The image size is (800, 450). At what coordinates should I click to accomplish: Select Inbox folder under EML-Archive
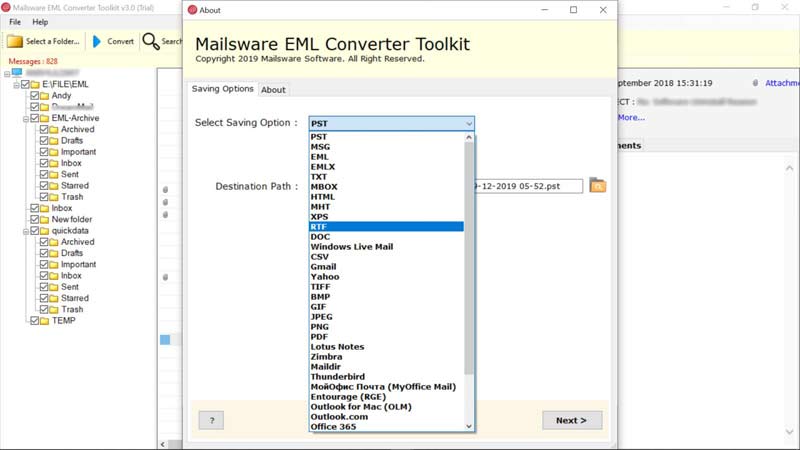pyautogui.click(x=71, y=163)
